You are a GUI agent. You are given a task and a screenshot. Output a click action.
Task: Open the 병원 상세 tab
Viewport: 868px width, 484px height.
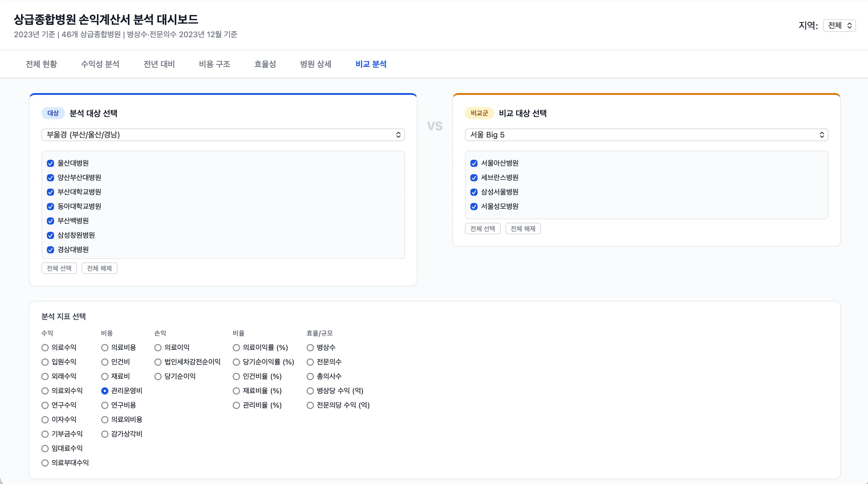pos(316,64)
